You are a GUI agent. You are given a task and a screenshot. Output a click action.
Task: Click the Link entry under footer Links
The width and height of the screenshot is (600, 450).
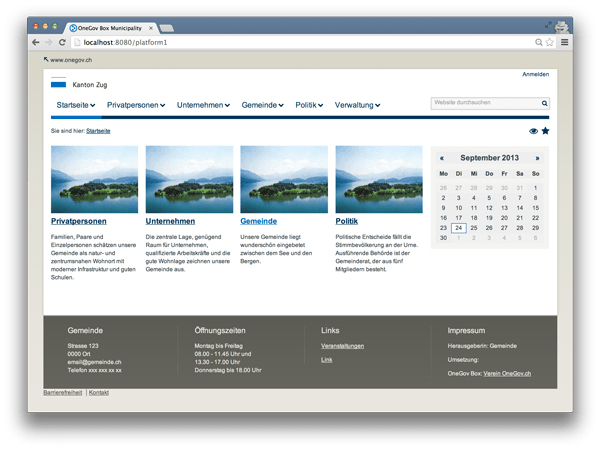click(x=326, y=360)
